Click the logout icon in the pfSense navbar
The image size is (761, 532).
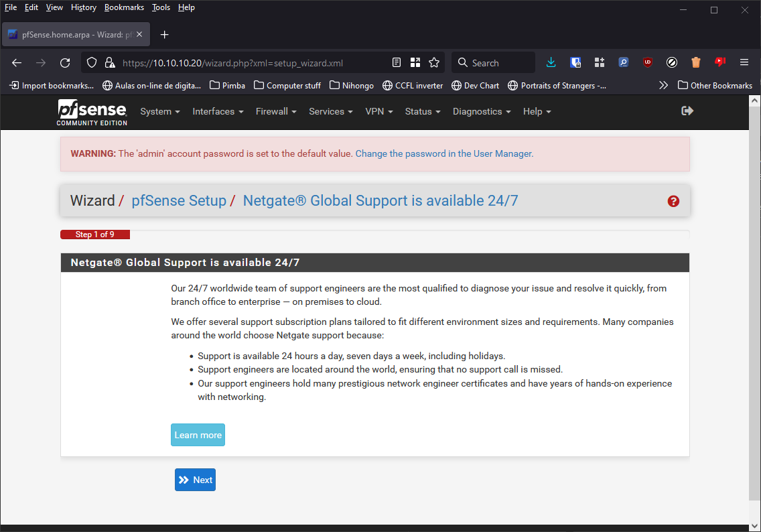point(687,111)
